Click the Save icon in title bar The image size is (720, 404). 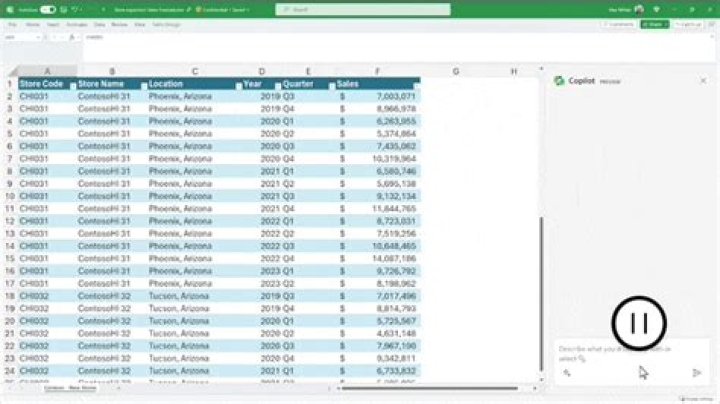(x=64, y=10)
